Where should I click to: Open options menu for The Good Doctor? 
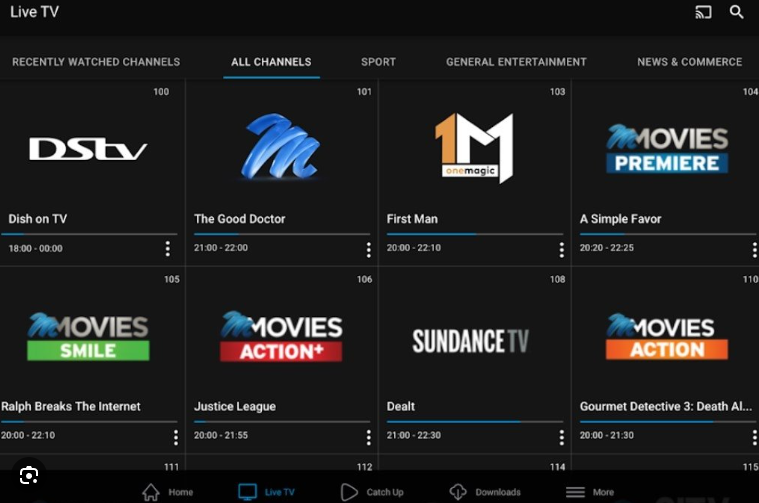(369, 250)
